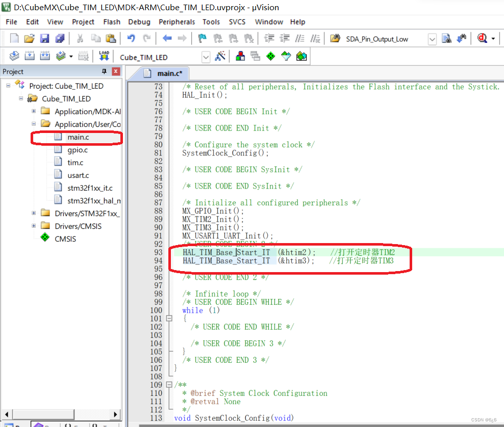Image resolution: width=504 pixels, height=427 pixels.
Task: Open the batch build dropdown arrow
Action: 71,57
